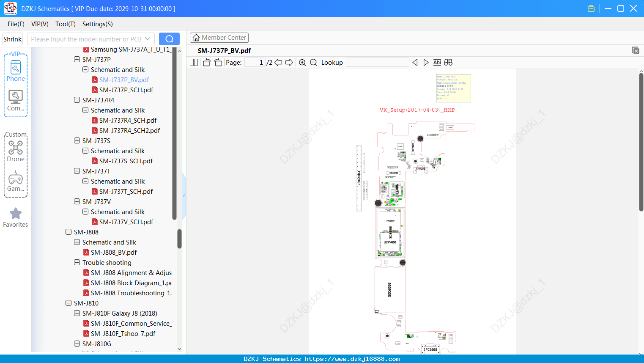Click the blue search button

point(169,39)
